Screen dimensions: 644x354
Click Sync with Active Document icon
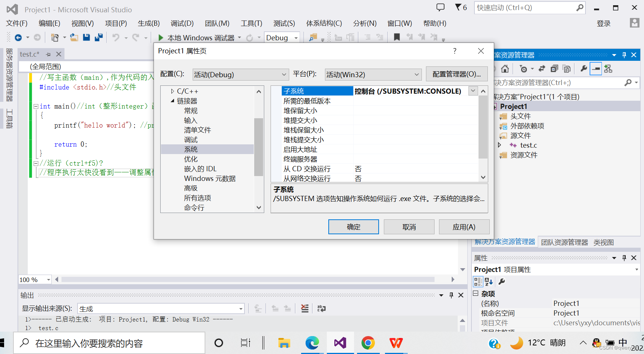point(542,69)
